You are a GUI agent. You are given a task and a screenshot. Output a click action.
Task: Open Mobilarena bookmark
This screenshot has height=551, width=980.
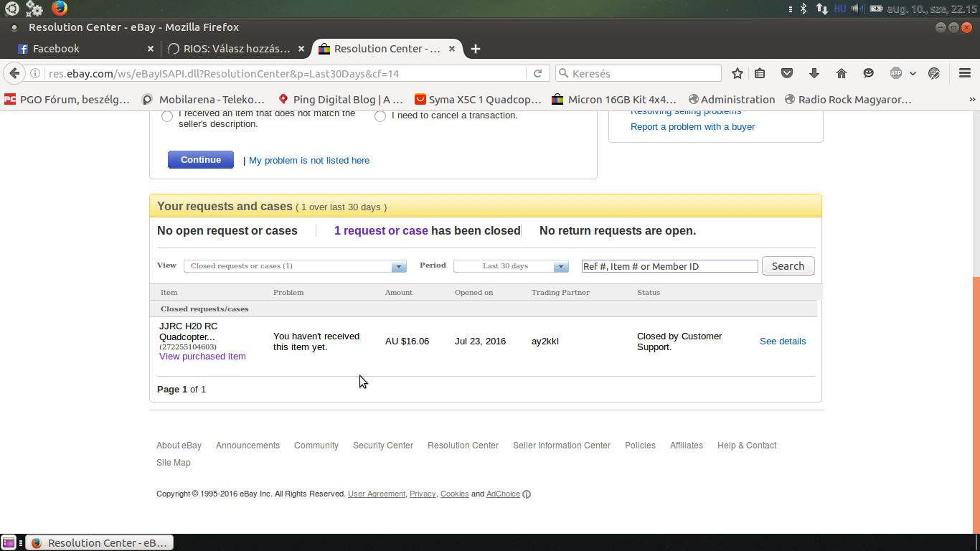point(203,100)
